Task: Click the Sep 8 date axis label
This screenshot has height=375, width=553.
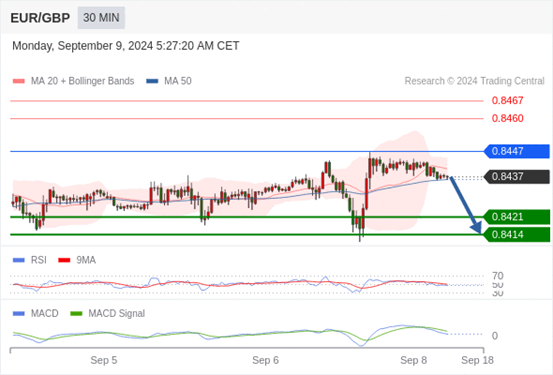Action: tap(413, 361)
